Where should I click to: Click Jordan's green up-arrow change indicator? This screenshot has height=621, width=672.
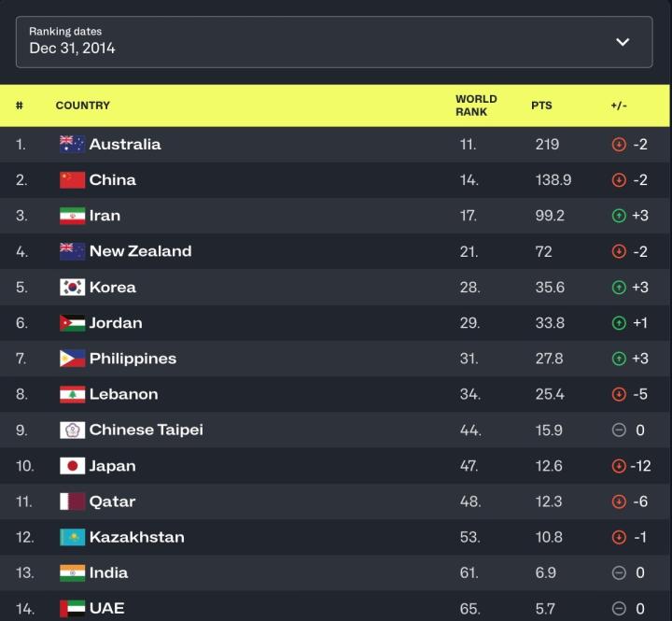pos(618,323)
